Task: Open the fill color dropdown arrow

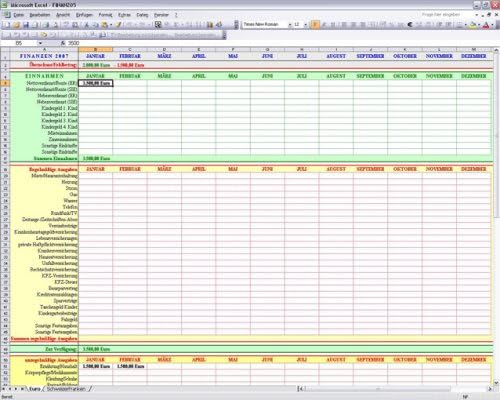Action: point(479,25)
